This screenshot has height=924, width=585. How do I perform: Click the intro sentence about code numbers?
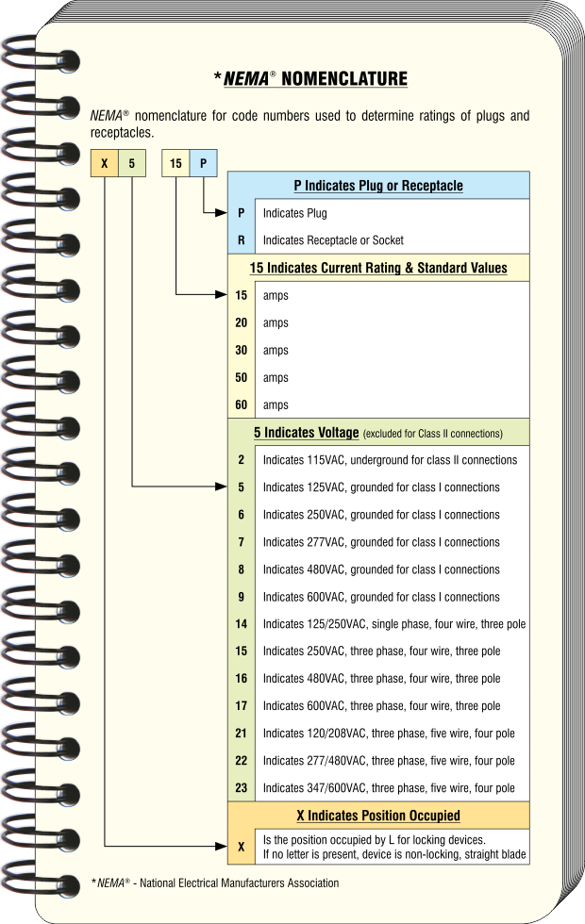[309, 124]
